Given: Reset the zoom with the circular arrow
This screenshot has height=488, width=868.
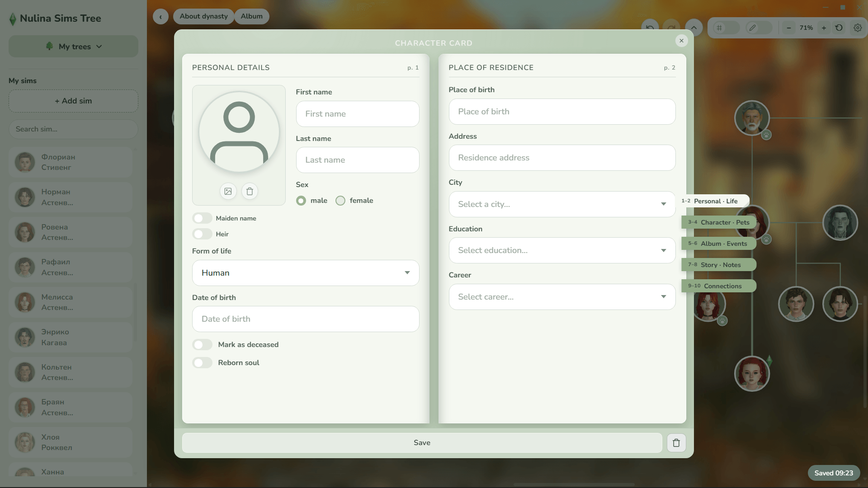Looking at the screenshot, I should pyautogui.click(x=839, y=28).
